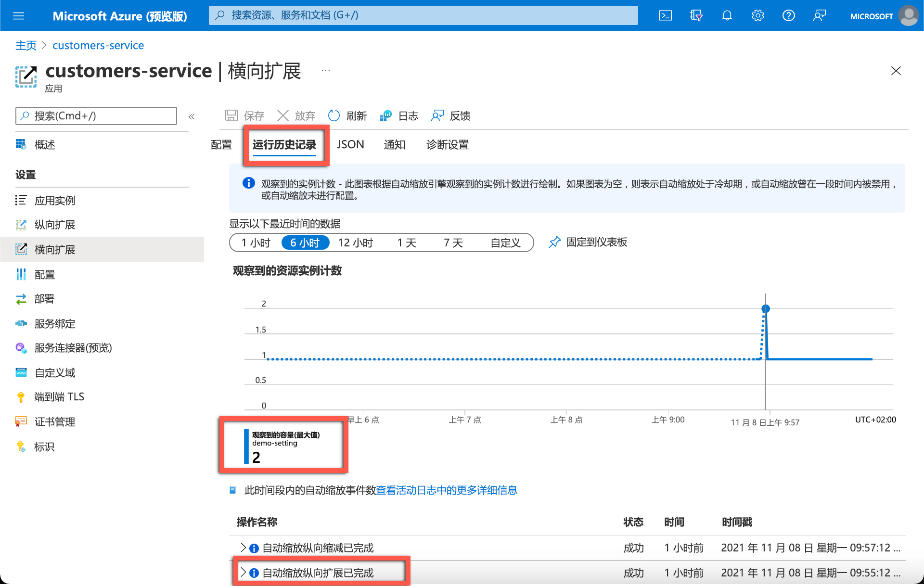The width and height of the screenshot is (924, 586).
Task: Switch to the JSON tab
Action: tap(350, 145)
